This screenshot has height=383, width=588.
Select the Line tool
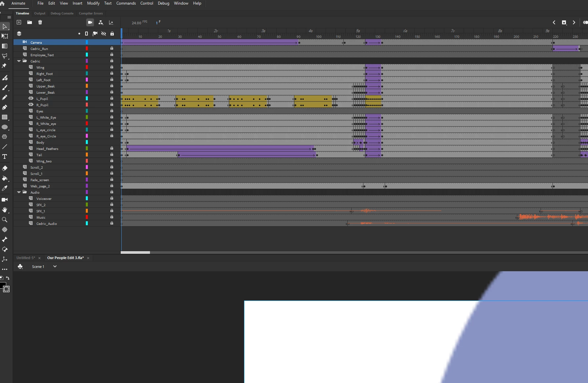[5, 147]
